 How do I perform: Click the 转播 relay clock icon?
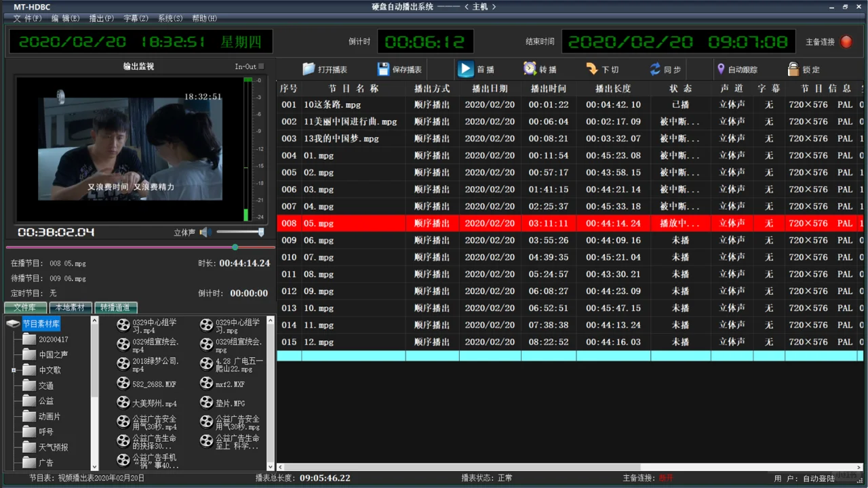530,68
